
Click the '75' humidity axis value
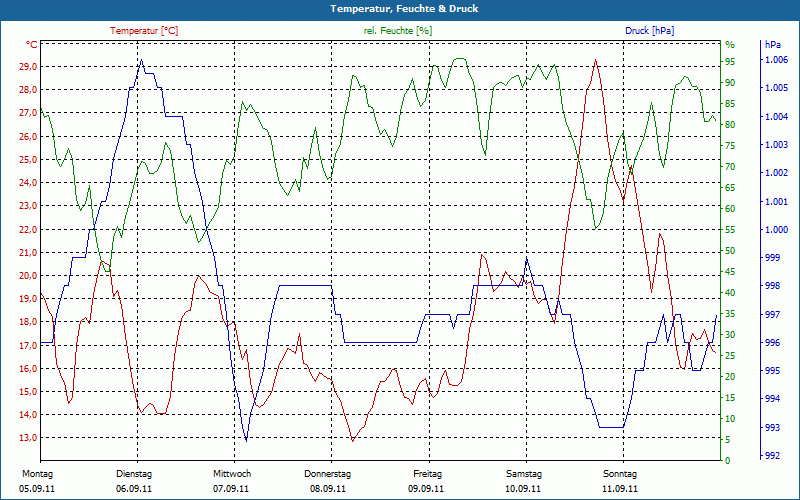point(730,146)
